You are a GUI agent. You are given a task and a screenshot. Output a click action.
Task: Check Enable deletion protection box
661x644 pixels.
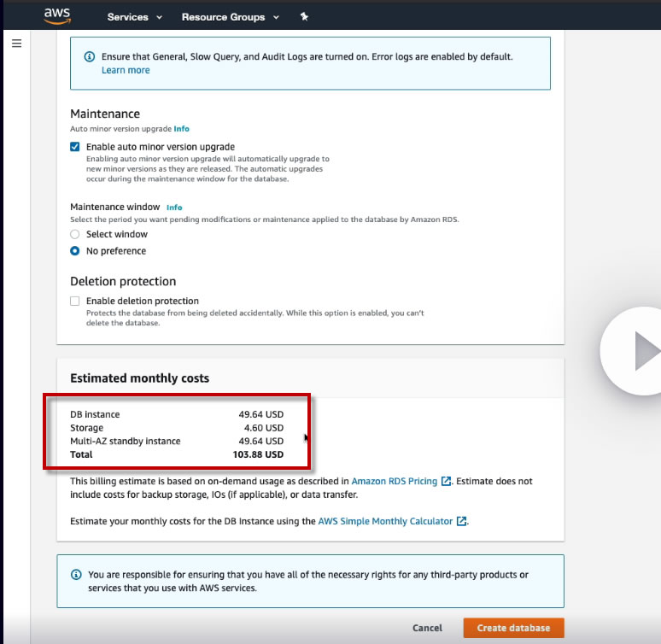coord(74,301)
